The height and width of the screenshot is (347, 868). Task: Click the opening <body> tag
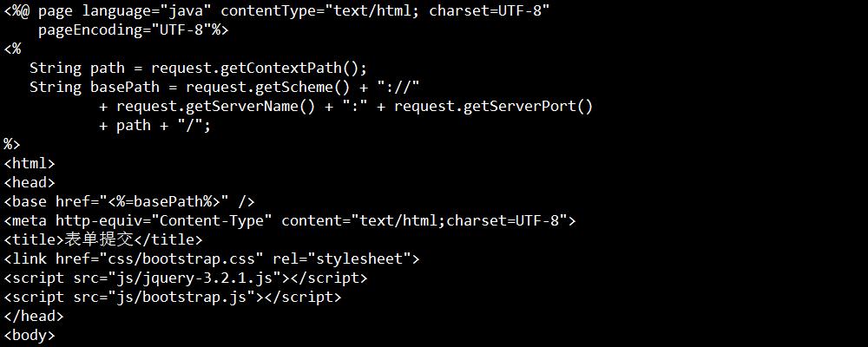[x=30, y=336]
